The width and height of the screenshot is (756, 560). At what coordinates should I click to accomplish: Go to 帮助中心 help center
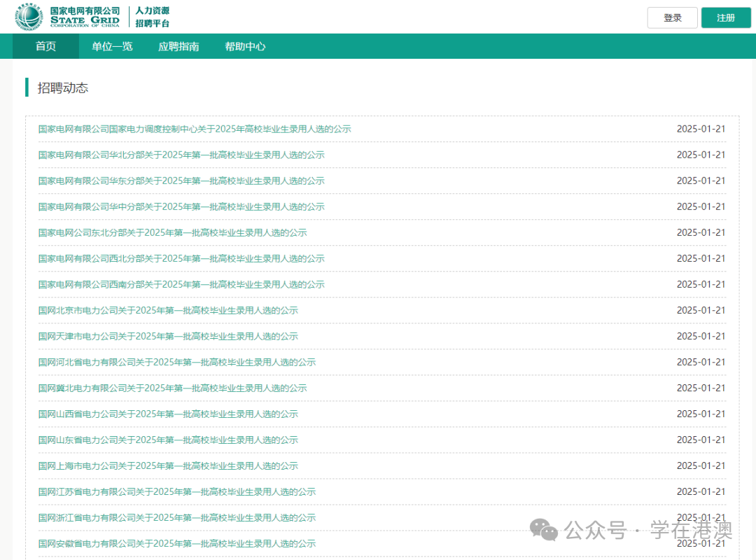pyautogui.click(x=245, y=47)
